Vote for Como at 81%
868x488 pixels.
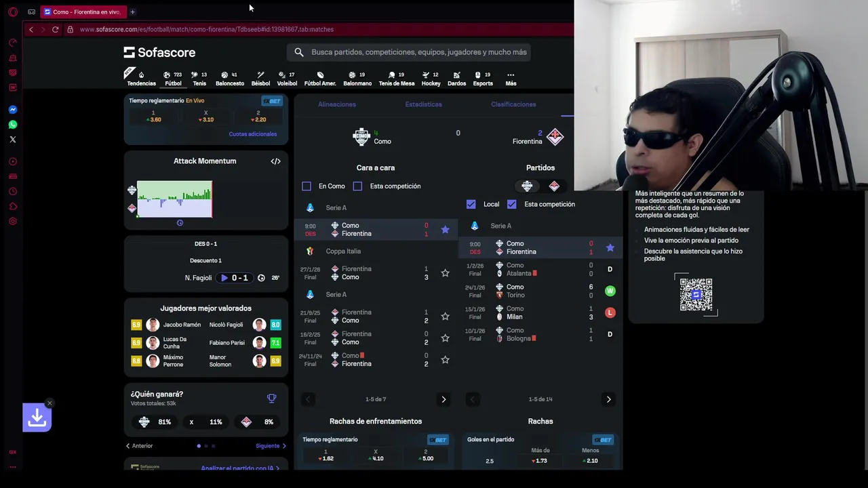click(156, 422)
